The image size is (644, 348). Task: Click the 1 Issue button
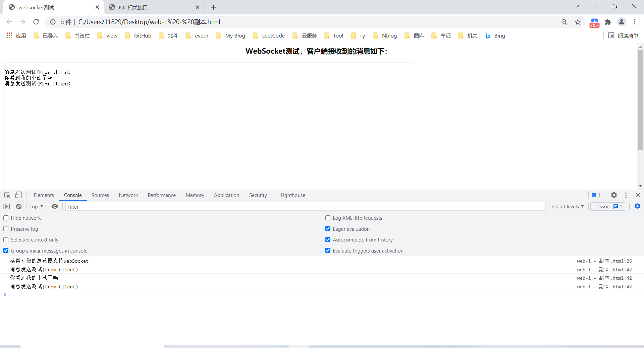coord(608,207)
